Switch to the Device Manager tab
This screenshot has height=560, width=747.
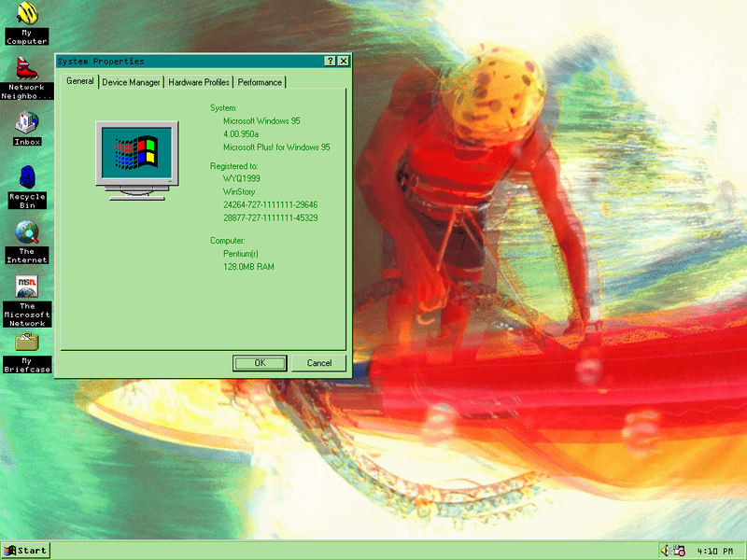point(130,82)
